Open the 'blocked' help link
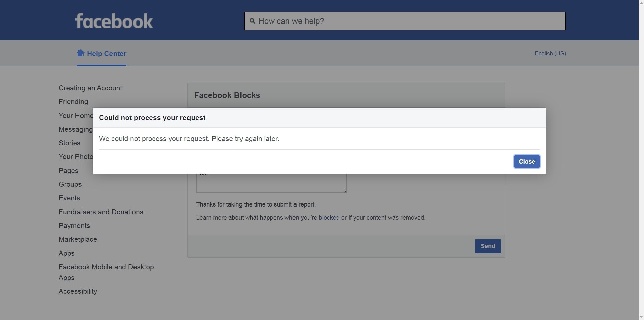Screen dimensions: 644x320 pyautogui.click(x=329, y=218)
